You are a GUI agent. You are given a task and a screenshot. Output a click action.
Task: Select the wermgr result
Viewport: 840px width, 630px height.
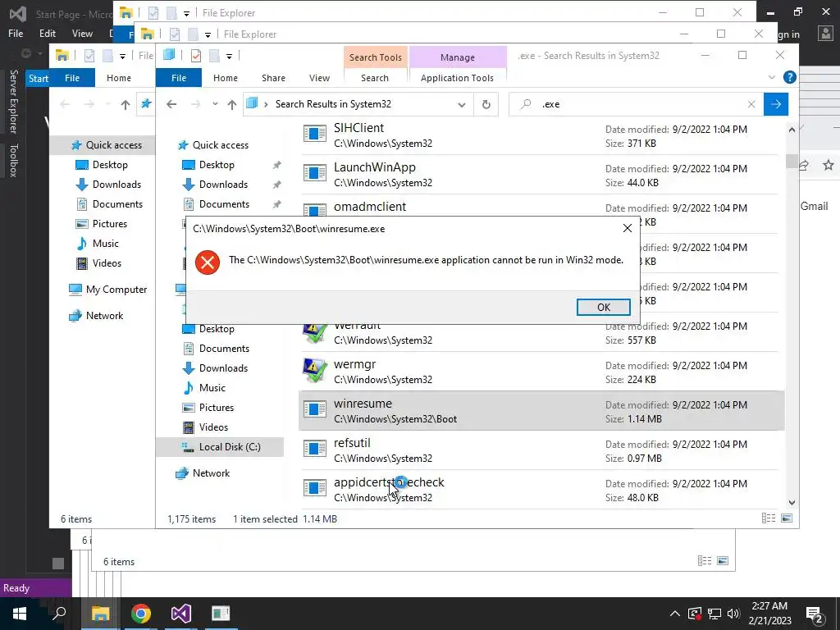click(541, 372)
